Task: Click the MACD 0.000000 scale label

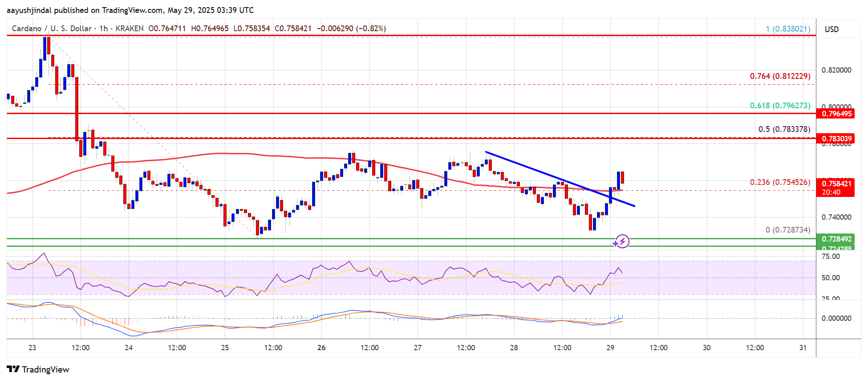Action: (x=836, y=318)
